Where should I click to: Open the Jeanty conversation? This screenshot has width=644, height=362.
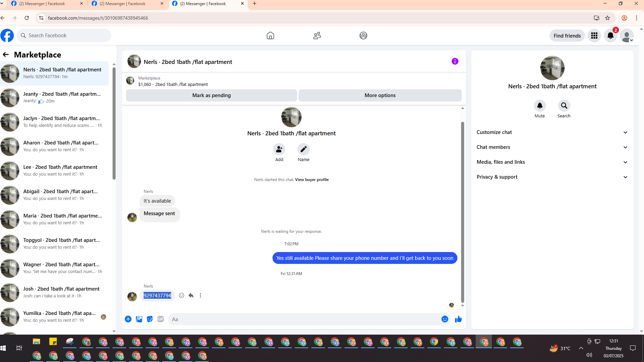tap(54, 97)
